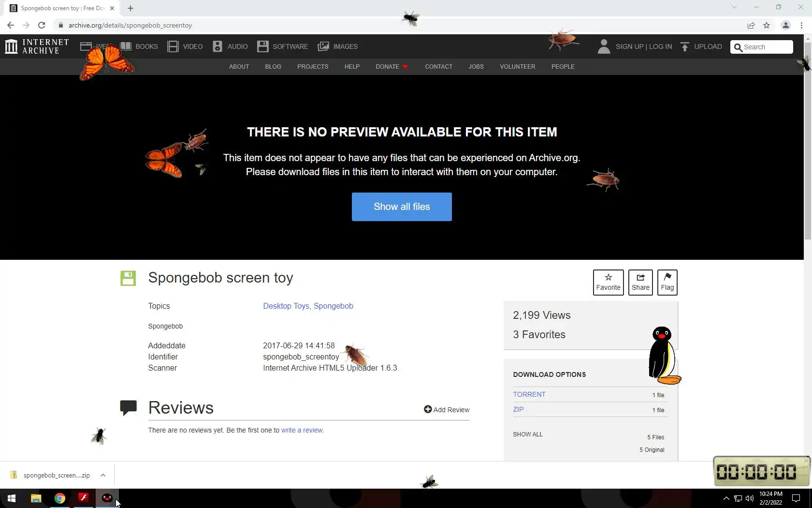Reload the page
Image resolution: width=812 pixels, height=508 pixels.
click(42, 25)
